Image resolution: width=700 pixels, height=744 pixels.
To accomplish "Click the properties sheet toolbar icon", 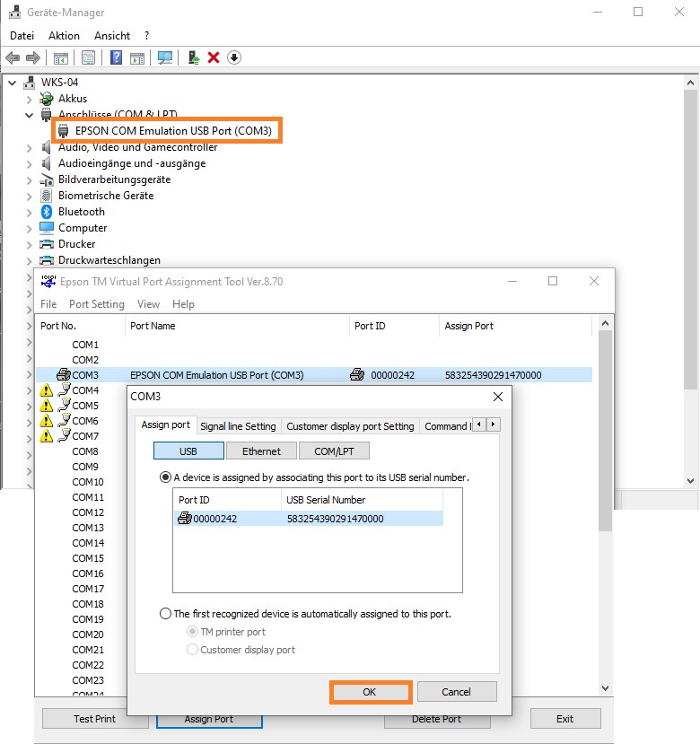I will coord(88,58).
